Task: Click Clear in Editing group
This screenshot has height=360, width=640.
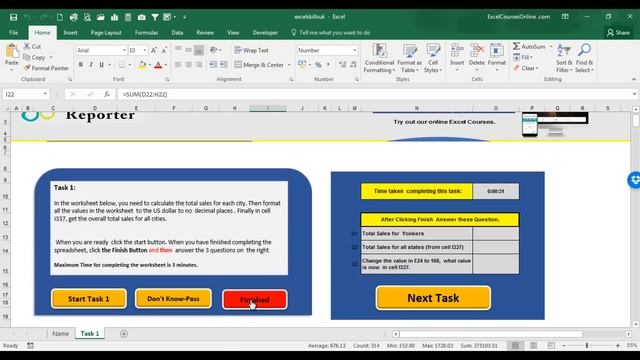Action: pyautogui.click(x=526, y=68)
